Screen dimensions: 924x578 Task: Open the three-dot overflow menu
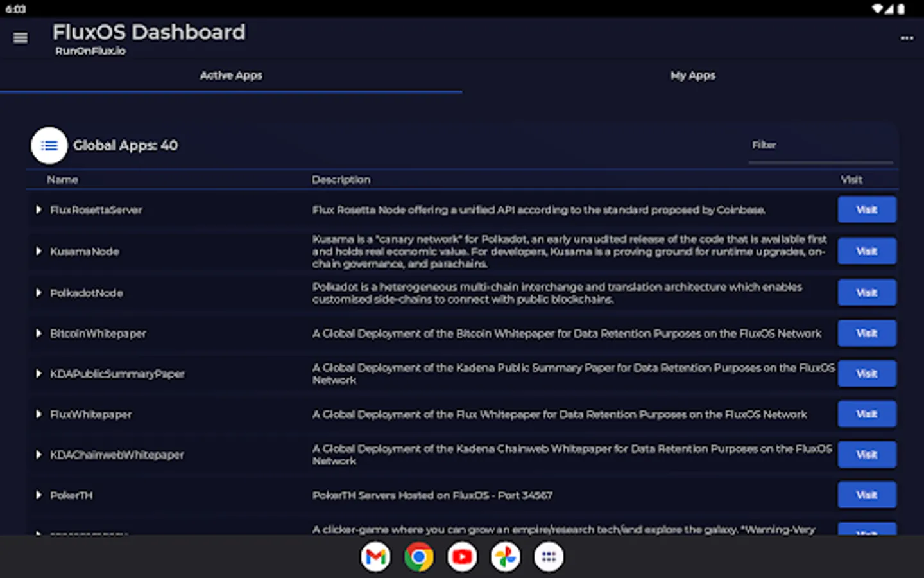[x=906, y=38]
